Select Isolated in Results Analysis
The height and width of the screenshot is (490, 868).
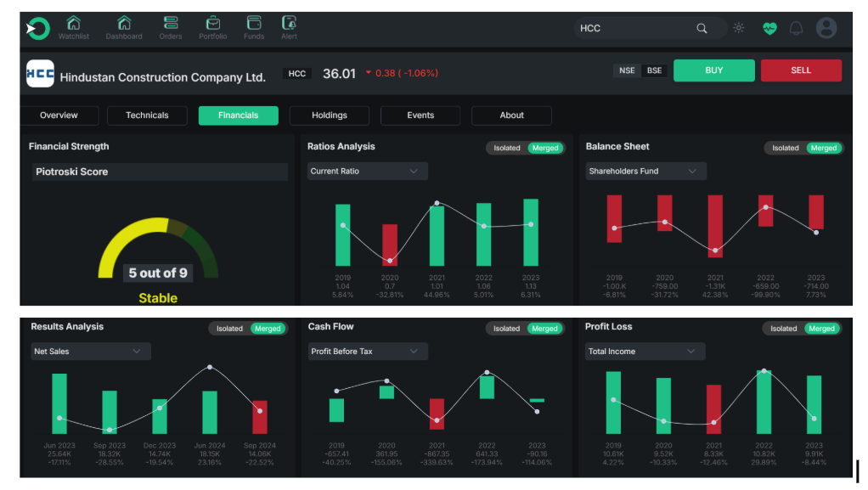coord(229,329)
